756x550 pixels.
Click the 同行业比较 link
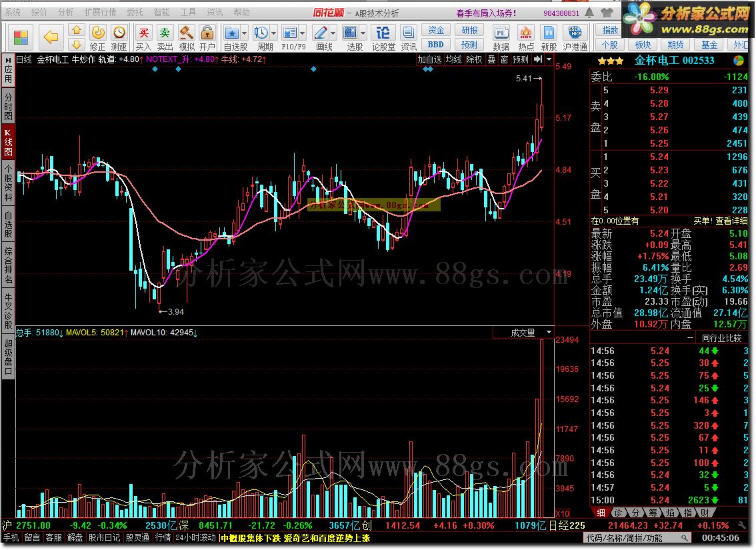coord(721,338)
